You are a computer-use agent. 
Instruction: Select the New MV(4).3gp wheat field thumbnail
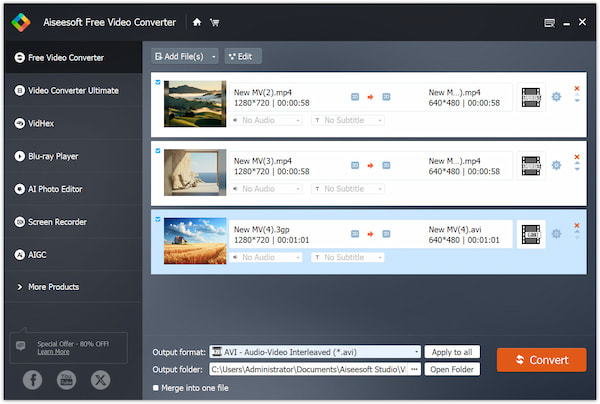click(x=195, y=241)
